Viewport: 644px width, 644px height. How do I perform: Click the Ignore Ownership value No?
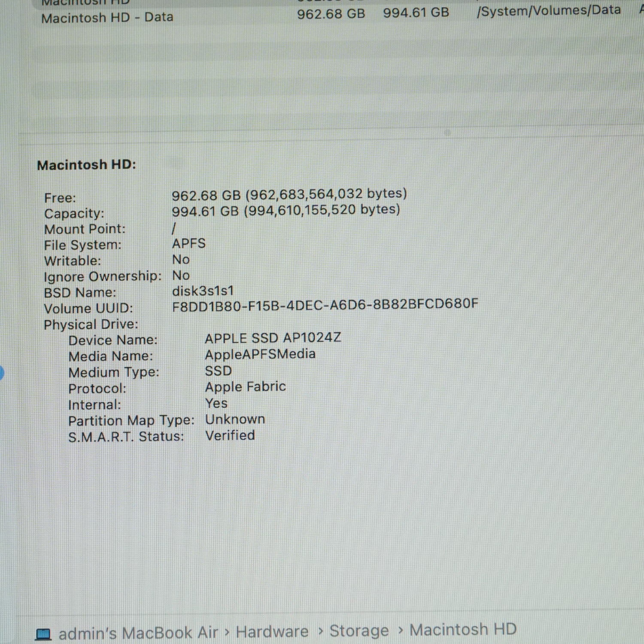coord(181,276)
